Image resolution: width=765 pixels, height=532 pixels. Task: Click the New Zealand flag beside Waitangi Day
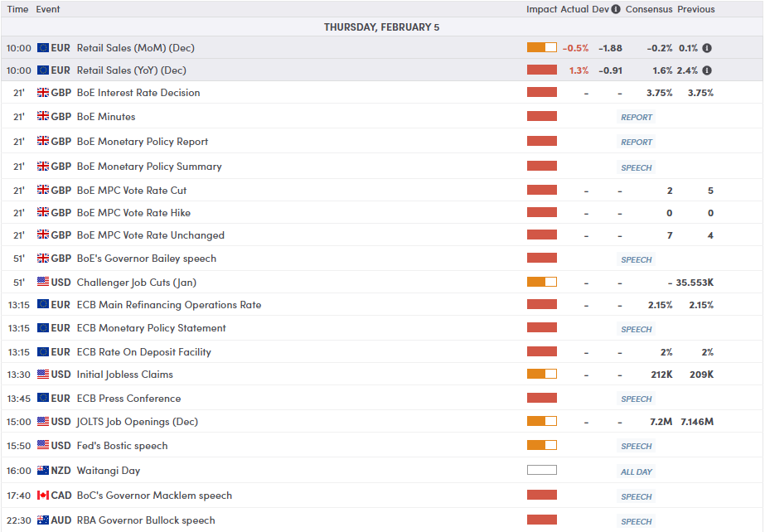tap(43, 470)
